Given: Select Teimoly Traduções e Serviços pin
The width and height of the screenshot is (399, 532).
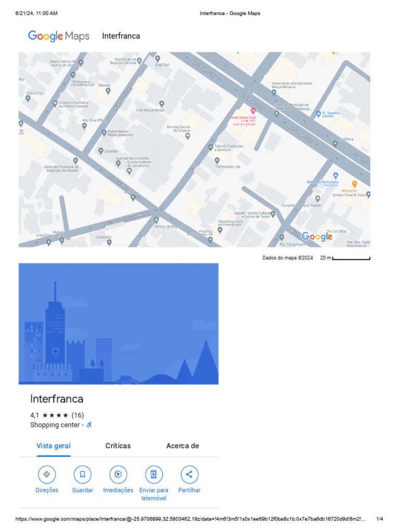Looking at the screenshot, I should tap(211, 147).
